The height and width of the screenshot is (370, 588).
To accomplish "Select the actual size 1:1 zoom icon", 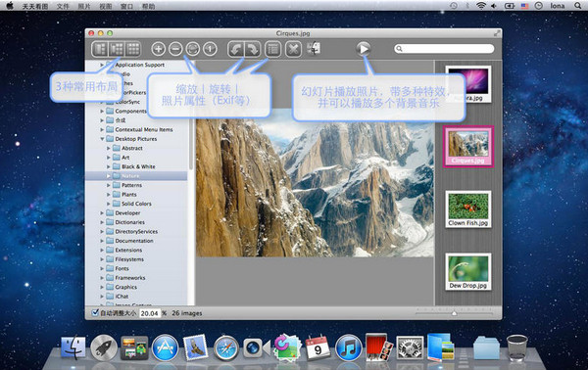I will pyautogui.click(x=210, y=49).
